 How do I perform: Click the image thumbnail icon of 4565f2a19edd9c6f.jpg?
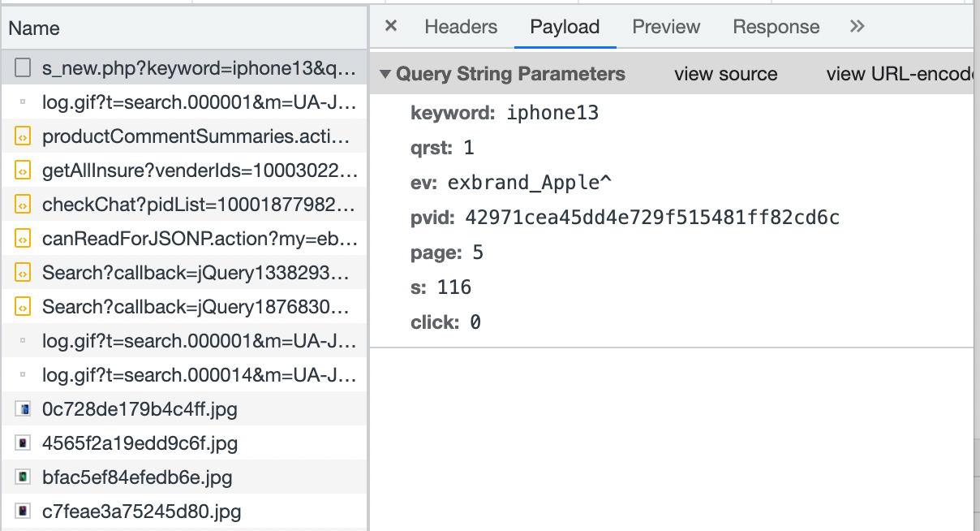[x=24, y=443]
